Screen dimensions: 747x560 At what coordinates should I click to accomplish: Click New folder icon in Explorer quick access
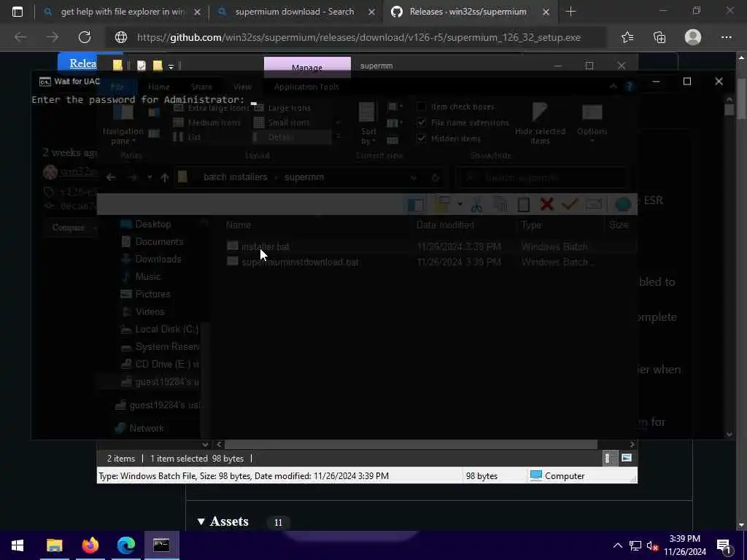click(x=158, y=66)
